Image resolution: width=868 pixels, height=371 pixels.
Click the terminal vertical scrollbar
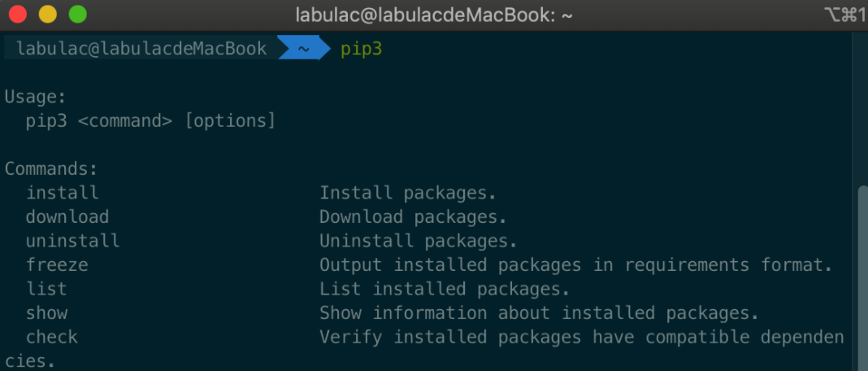(862, 268)
